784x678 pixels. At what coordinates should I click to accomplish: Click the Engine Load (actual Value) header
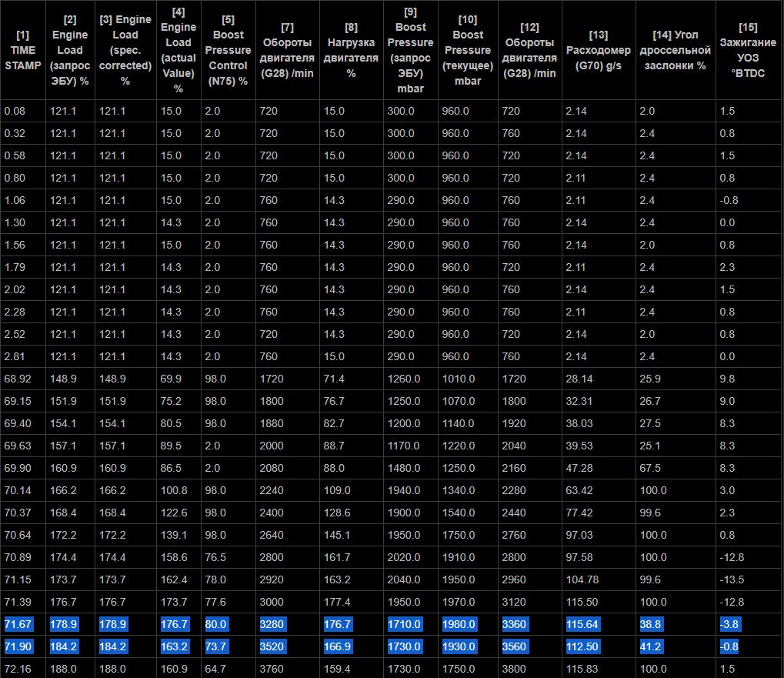pos(178,50)
